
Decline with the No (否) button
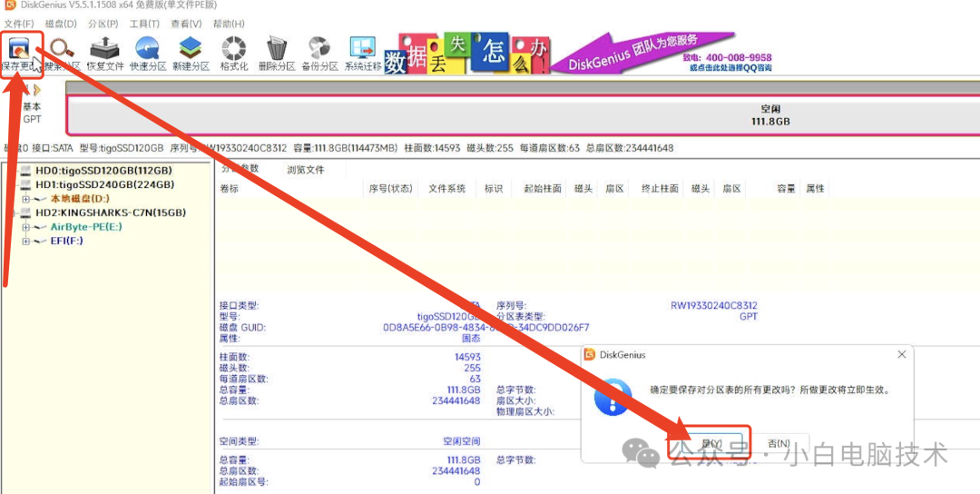[x=779, y=443]
